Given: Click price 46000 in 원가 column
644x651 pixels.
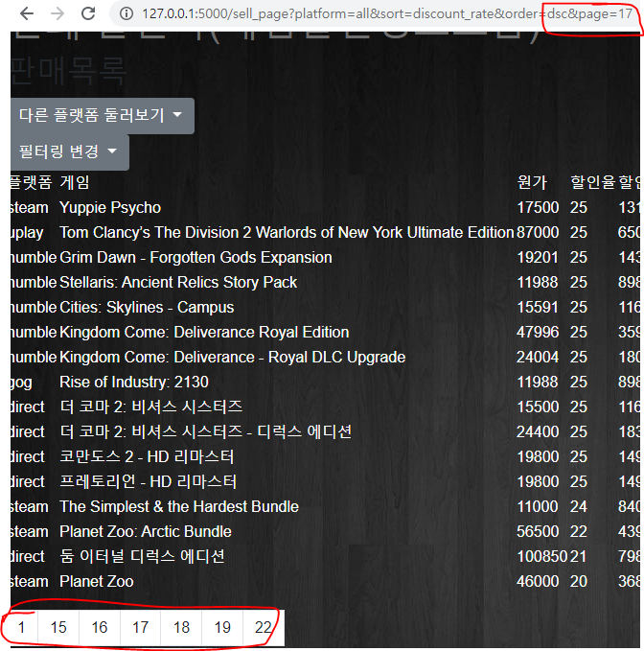Looking at the screenshot, I should [538, 581].
